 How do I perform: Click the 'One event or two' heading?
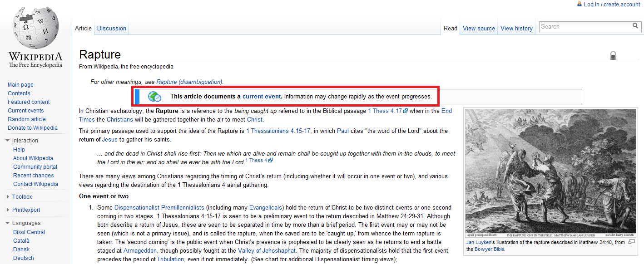tap(104, 196)
